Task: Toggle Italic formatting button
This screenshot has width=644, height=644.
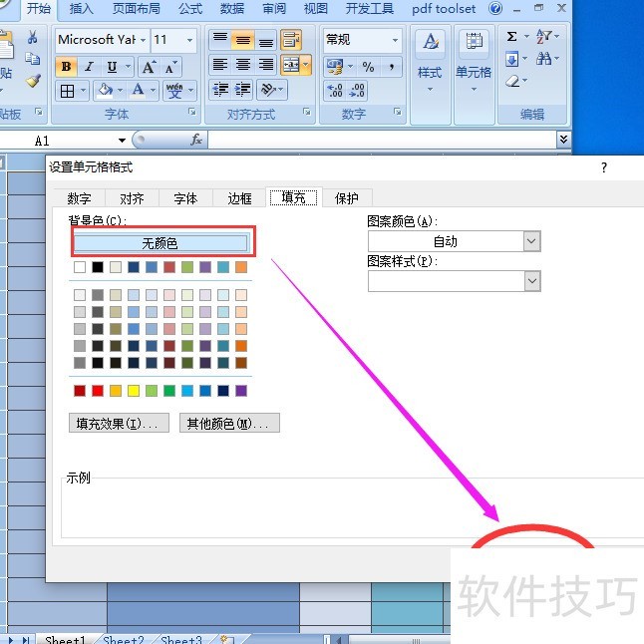Action: click(89, 67)
